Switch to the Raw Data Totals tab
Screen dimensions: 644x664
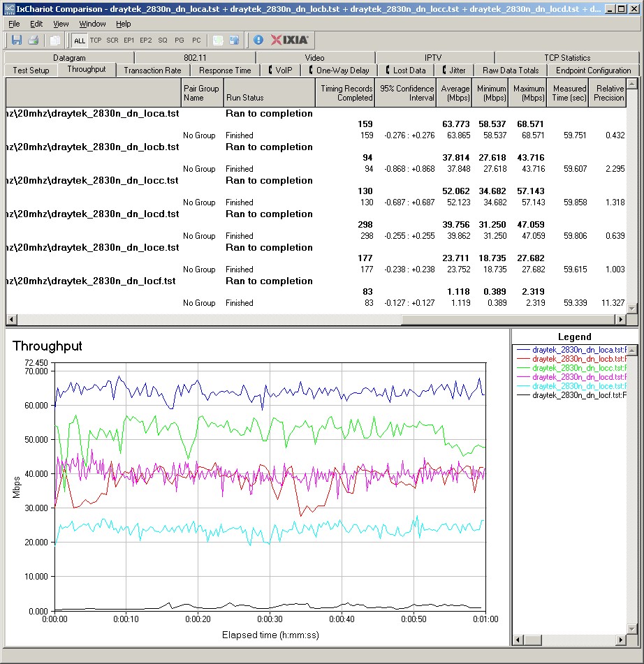tap(511, 71)
